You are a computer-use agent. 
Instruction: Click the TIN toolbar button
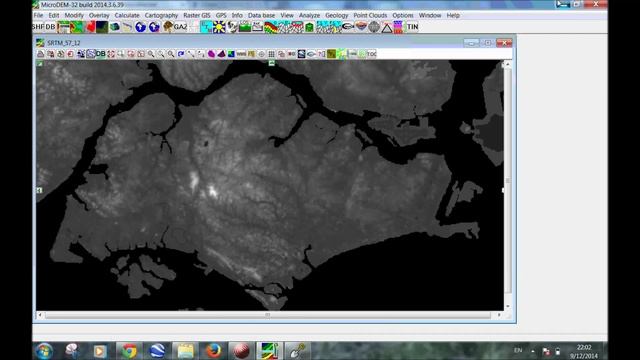tap(413, 27)
